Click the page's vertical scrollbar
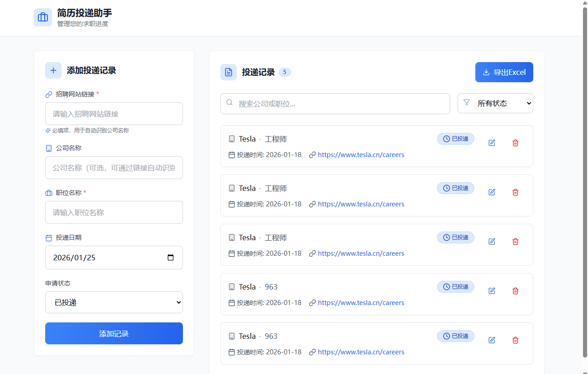 pyautogui.click(x=585, y=183)
